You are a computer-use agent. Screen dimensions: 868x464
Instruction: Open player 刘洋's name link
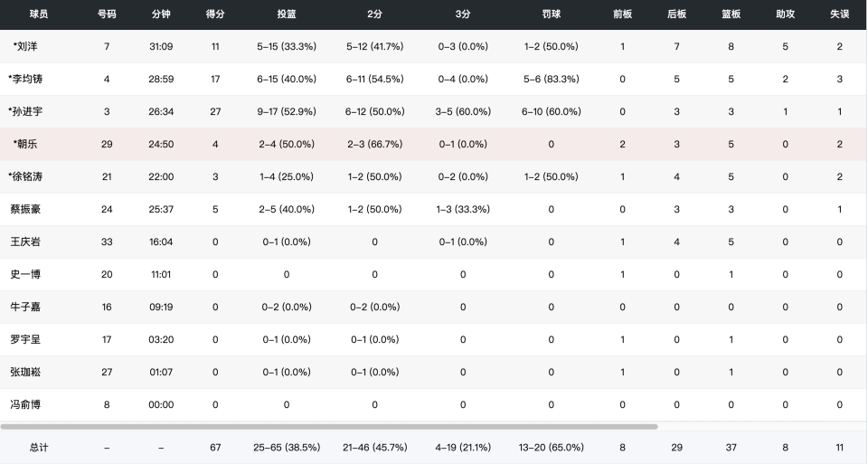[x=25, y=46]
